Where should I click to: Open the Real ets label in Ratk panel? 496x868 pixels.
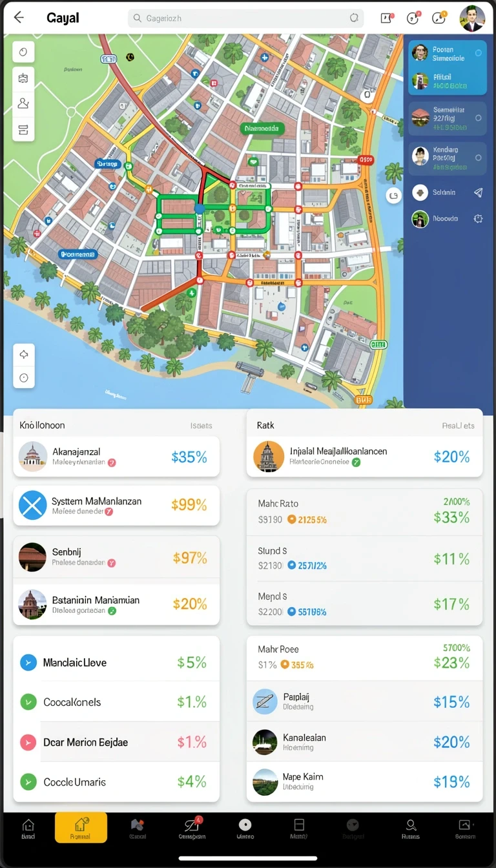point(458,426)
